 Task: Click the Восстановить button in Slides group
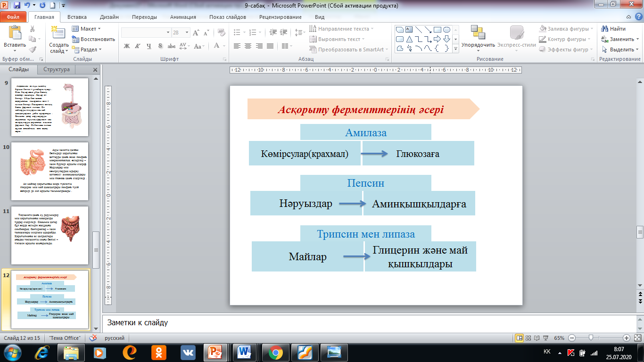coord(94,39)
